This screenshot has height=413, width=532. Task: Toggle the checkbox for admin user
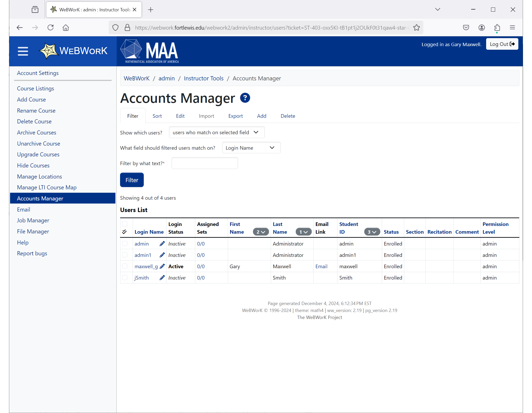[x=125, y=243]
